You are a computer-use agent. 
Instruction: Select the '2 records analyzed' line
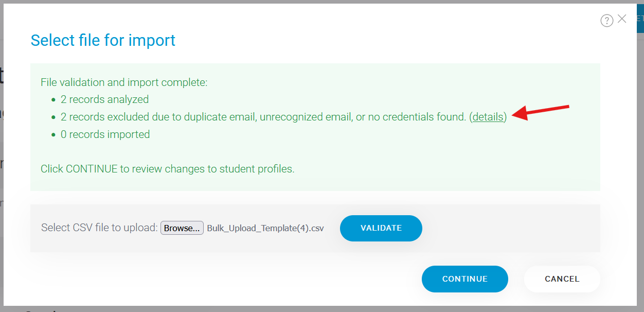(104, 99)
